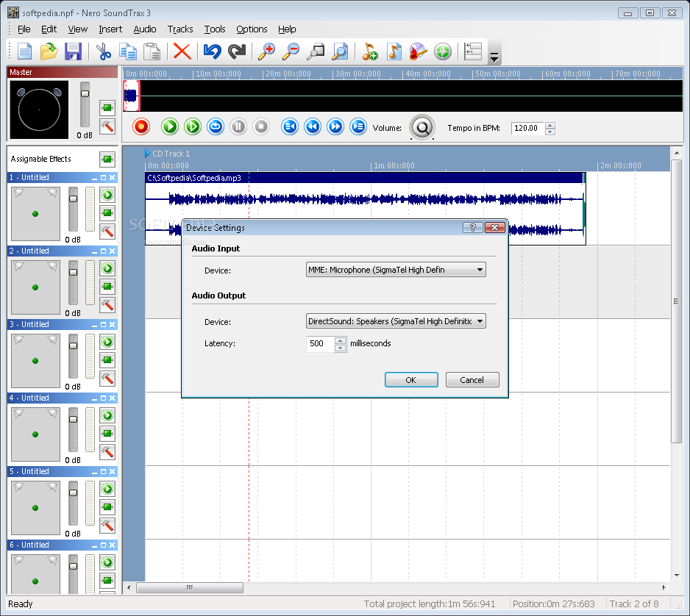Click the Device Settings help question button
The height and width of the screenshot is (616, 690).
[x=472, y=227]
